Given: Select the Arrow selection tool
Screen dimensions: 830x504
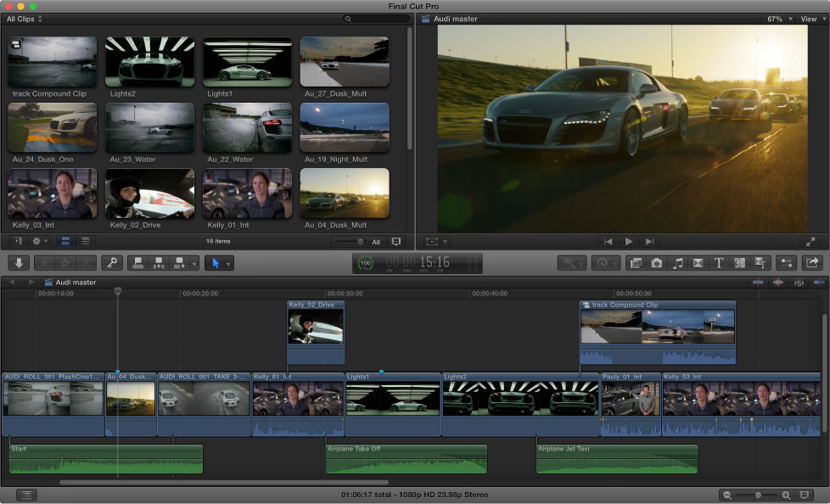Looking at the screenshot, I should [215, 263].
